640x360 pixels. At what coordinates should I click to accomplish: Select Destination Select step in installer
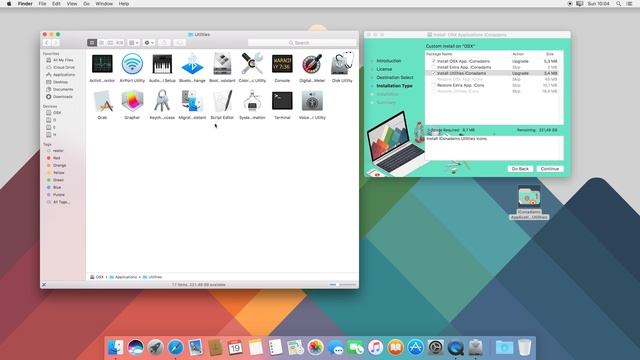(x=395, y=77)
